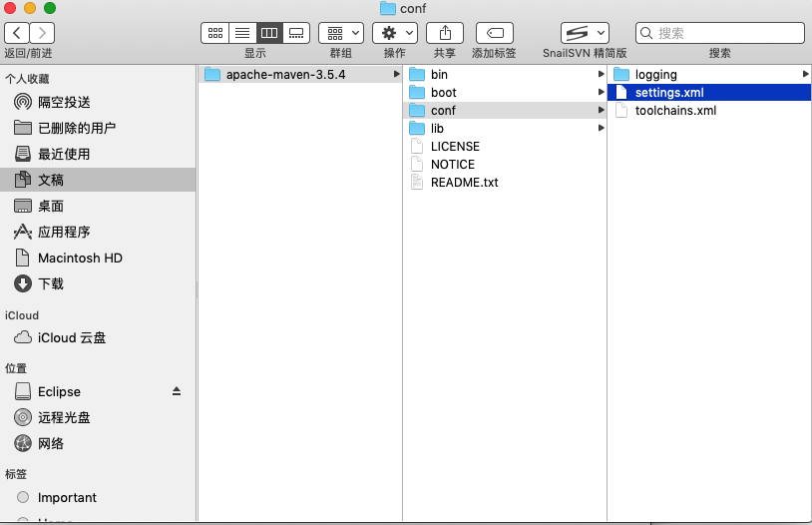The height and width of the screenshot is (525, 812).
Task: Click the conf folder icon in title bar
Action: [x=387, y=8]
